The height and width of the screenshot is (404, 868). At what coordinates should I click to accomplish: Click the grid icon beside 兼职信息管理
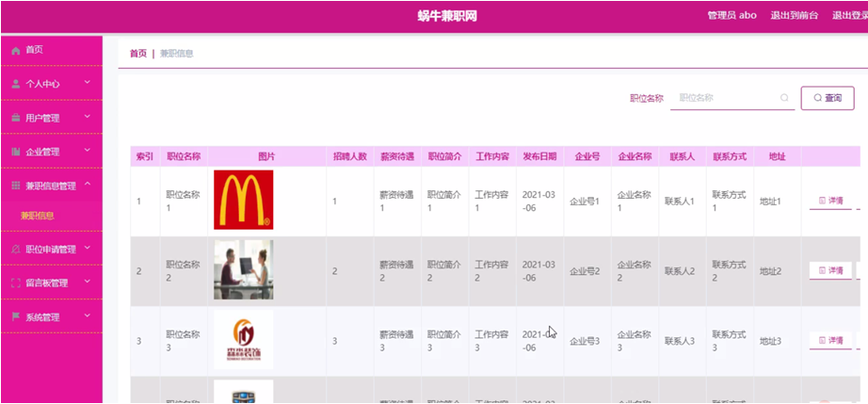[x=16, y=186]
